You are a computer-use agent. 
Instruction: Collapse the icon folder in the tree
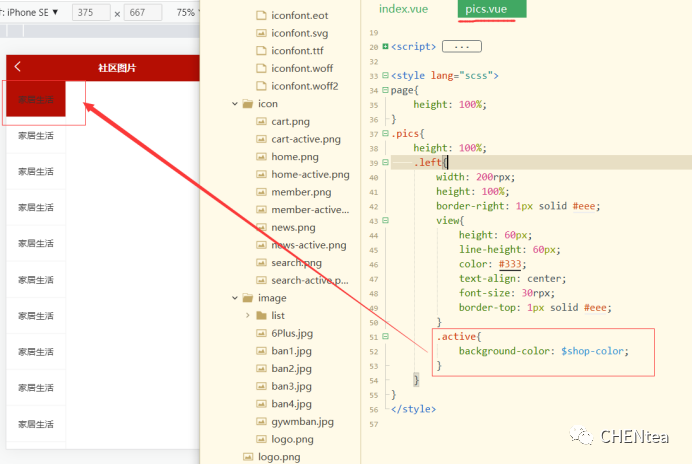[235, 104]
